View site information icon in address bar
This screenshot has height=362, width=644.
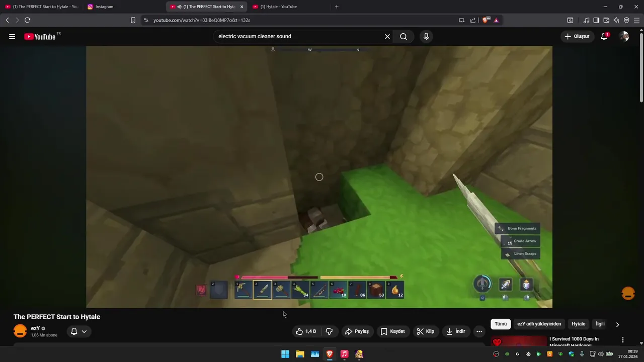tap(146, 20)
